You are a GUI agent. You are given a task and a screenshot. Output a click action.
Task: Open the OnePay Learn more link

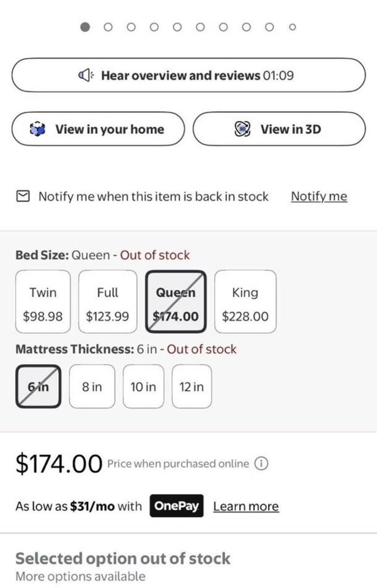coord(246,506)
